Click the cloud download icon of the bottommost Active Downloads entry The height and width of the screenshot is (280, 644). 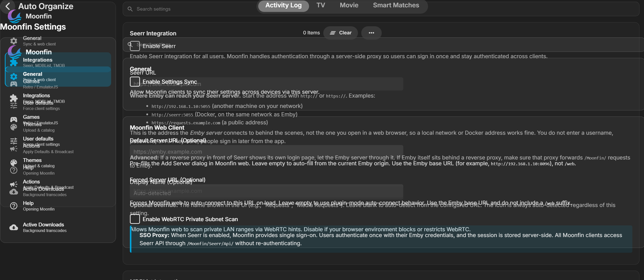click(x=14, y=227)
